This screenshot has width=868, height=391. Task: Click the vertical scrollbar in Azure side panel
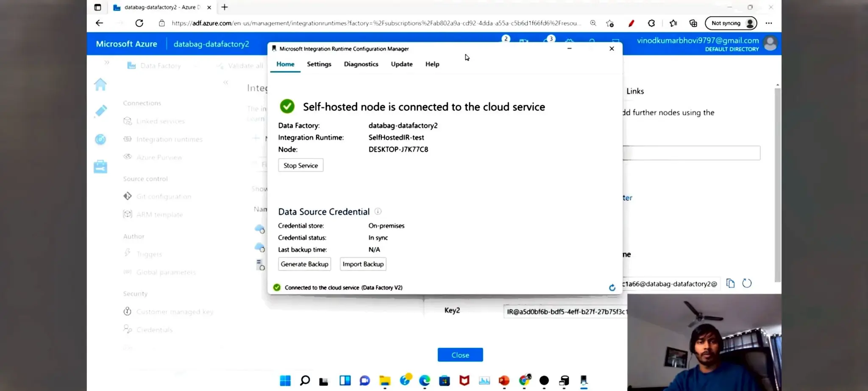coord(777,184)
